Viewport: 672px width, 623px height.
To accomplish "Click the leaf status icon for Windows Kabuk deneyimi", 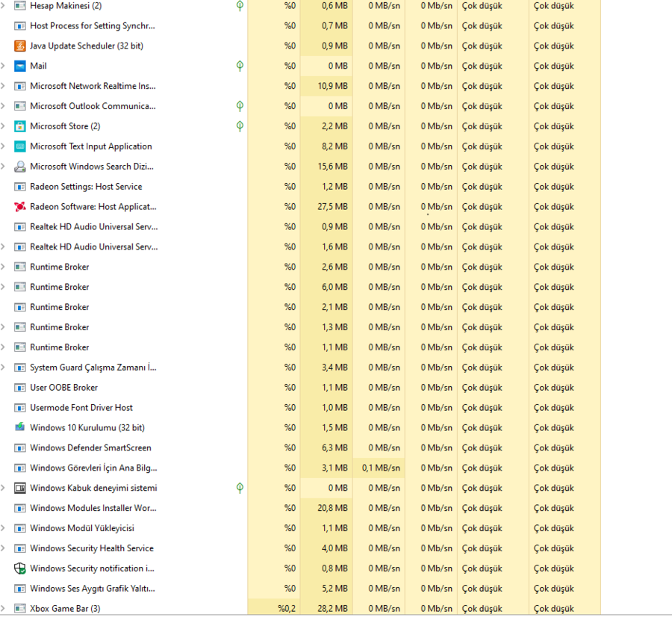I will pos(240,488).
